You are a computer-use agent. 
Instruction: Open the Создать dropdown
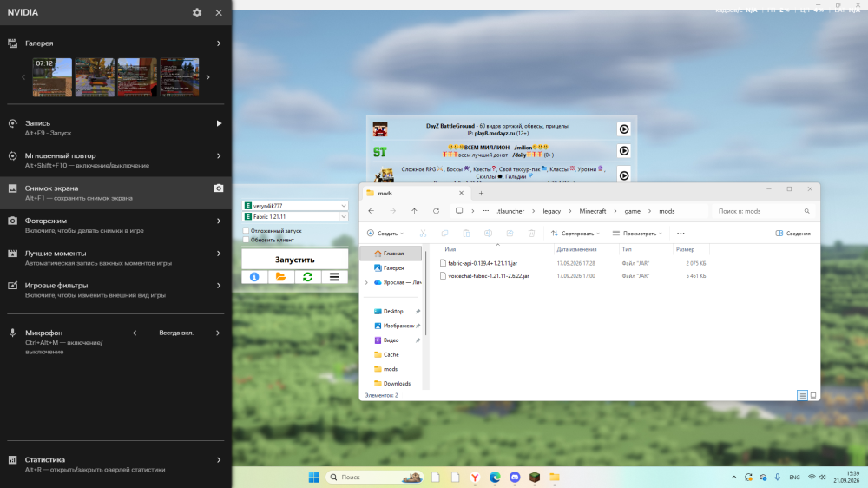click(x=386, y=234)
